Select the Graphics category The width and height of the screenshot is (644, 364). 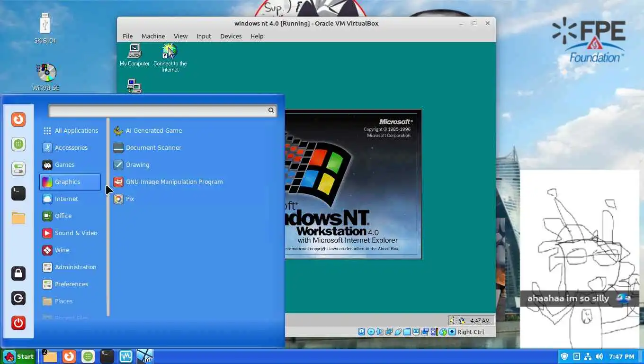[70, 182]
